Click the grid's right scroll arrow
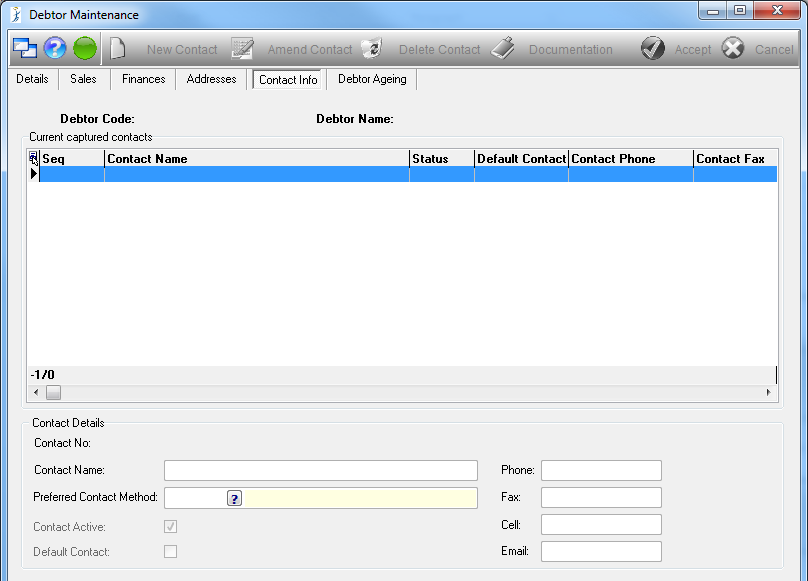The height and width of the screenshot is (581, 808). [769, 392]
